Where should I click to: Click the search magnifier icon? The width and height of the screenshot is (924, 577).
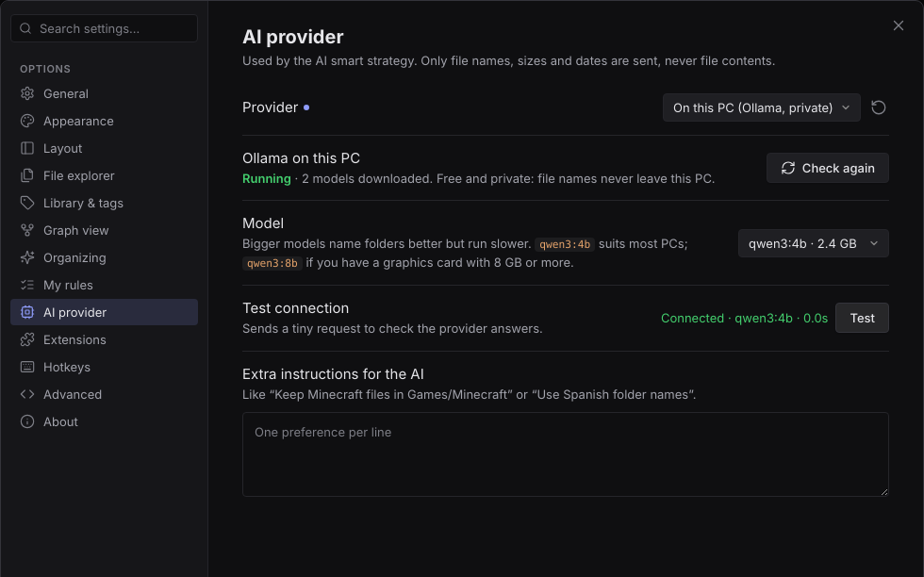(25, 28)
